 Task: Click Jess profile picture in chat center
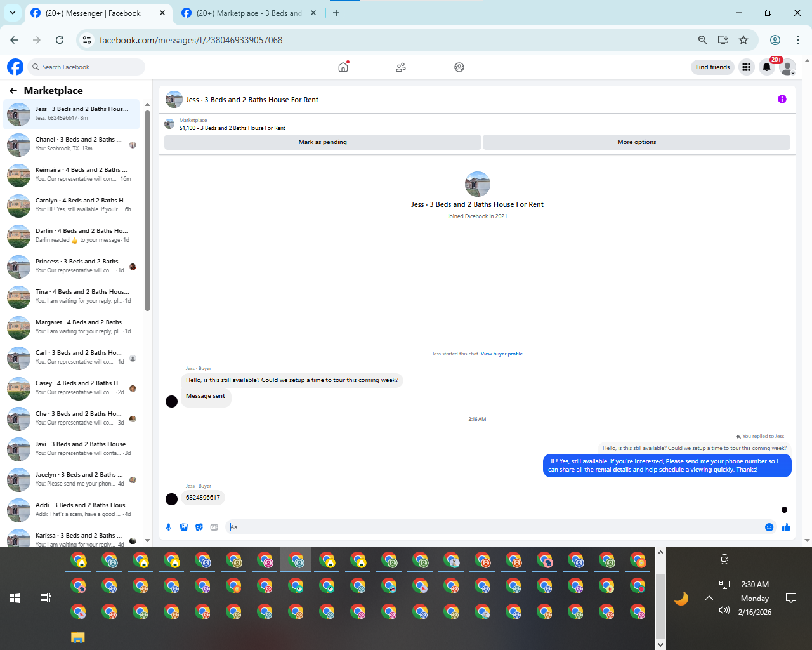(478, 184)
